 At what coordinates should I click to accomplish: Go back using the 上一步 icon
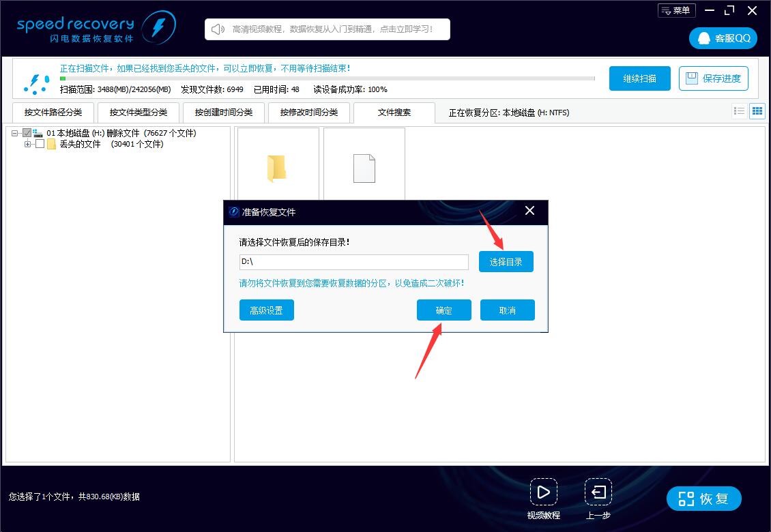coord(598,492)
